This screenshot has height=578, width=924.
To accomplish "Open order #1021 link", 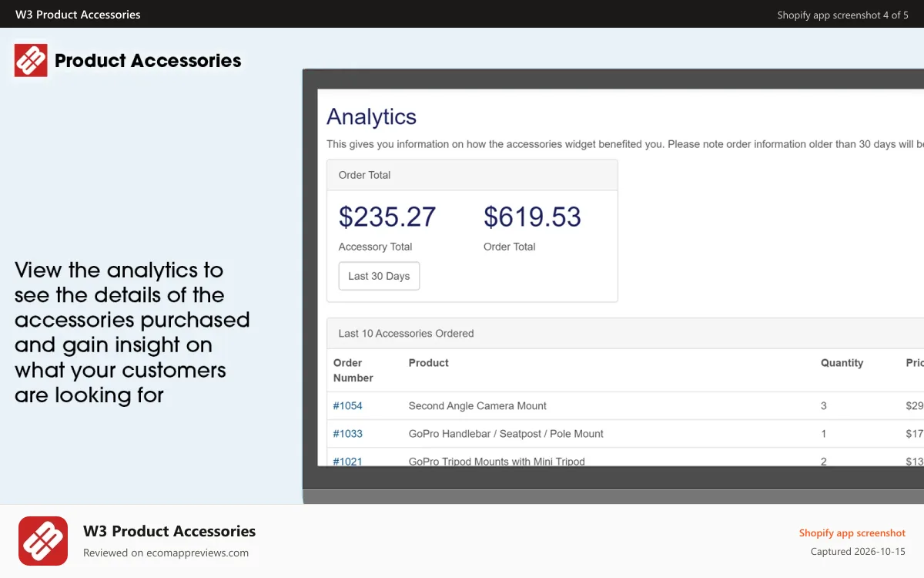I will point(347,461).
